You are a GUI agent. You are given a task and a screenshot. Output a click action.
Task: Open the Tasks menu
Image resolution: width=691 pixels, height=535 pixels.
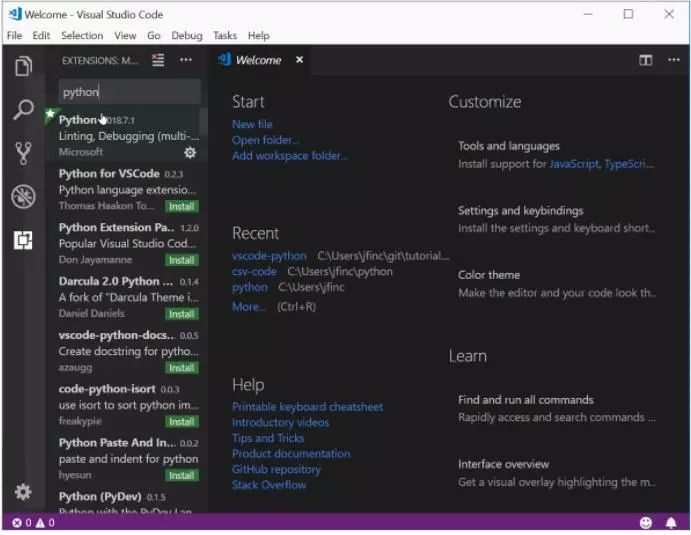[x=225, y=36]
